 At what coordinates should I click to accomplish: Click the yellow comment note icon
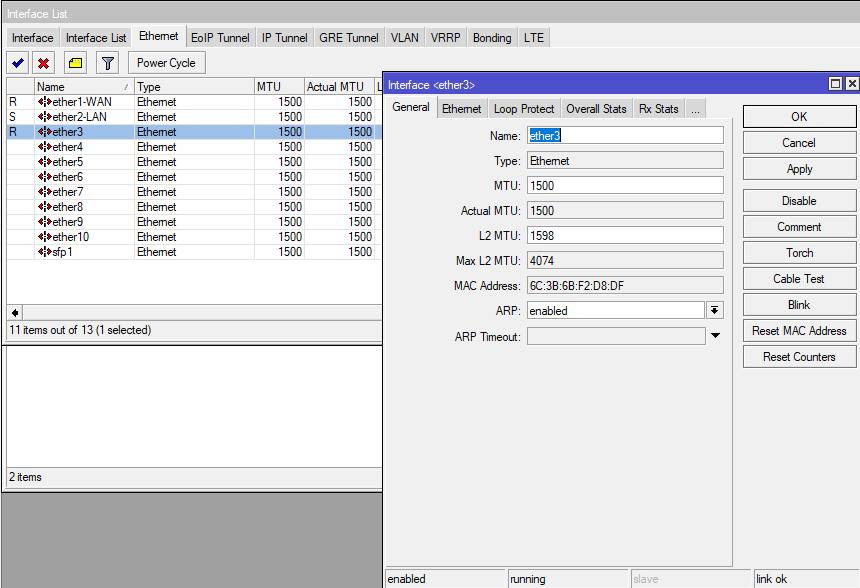tap(75, 63)
